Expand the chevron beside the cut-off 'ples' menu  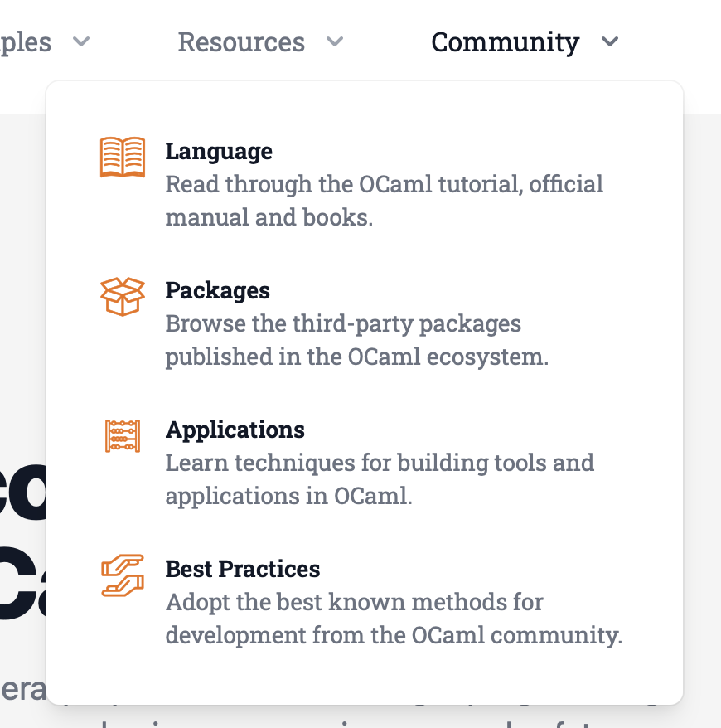point(81,41)
